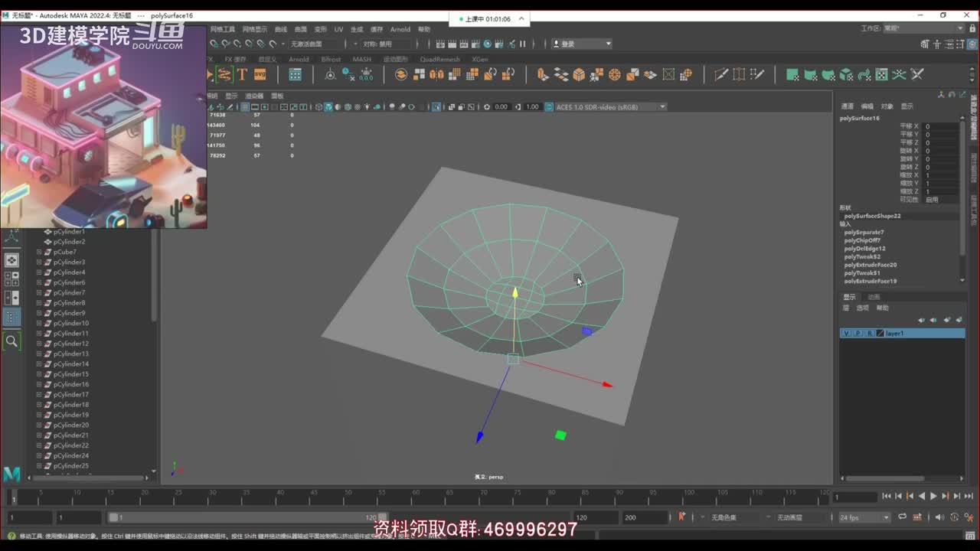Select pCylinder15 in the outliner
The height and width of the screenshot is (551, 980).
tap(70, 374)
